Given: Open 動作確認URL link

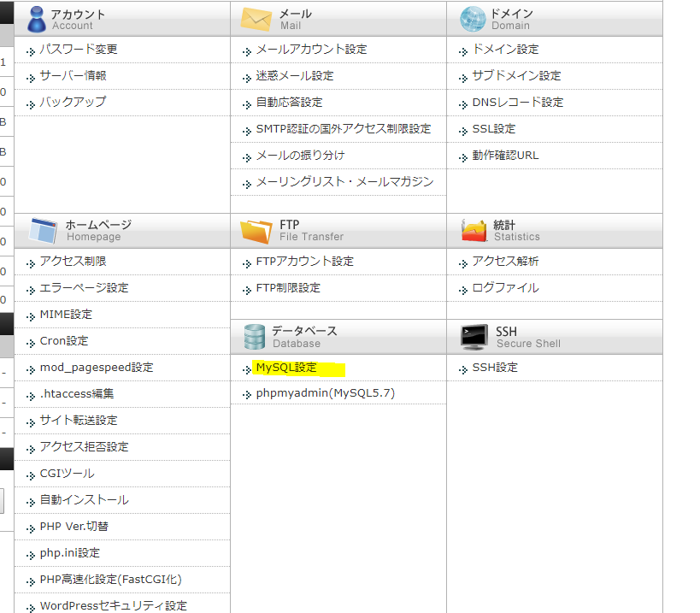Looking at the screenshot, I should (505, 155).
